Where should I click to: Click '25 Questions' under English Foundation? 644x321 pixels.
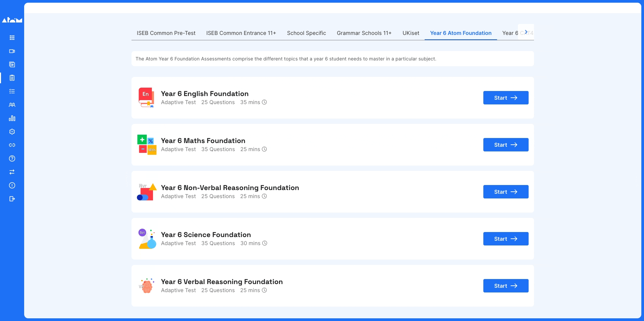click(218, 102)
